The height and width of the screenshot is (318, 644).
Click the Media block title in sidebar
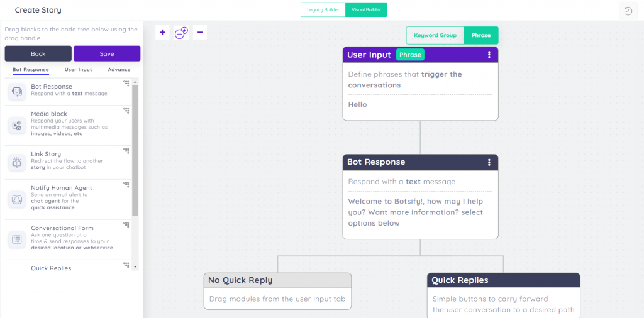tap(49, 114)
